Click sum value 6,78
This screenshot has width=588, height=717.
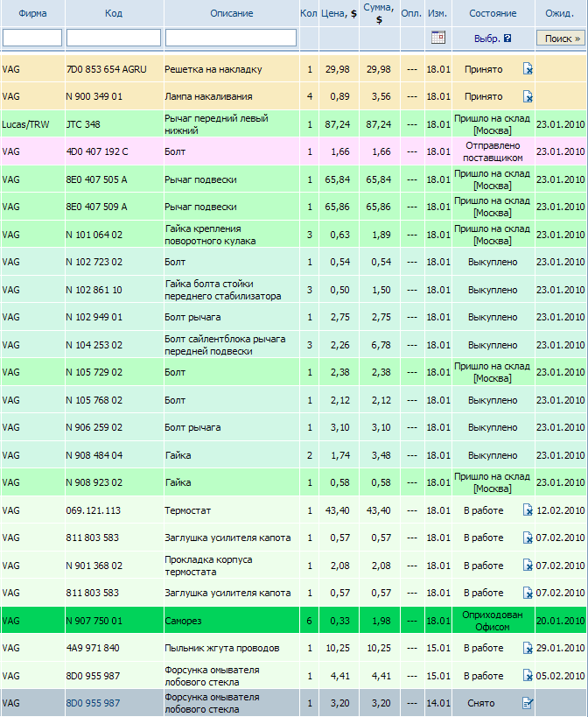(381, 345)
